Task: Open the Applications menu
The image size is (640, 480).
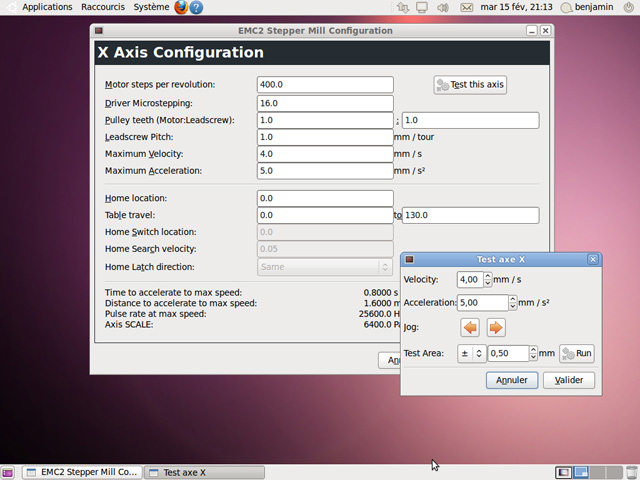Action: [47, 7]
